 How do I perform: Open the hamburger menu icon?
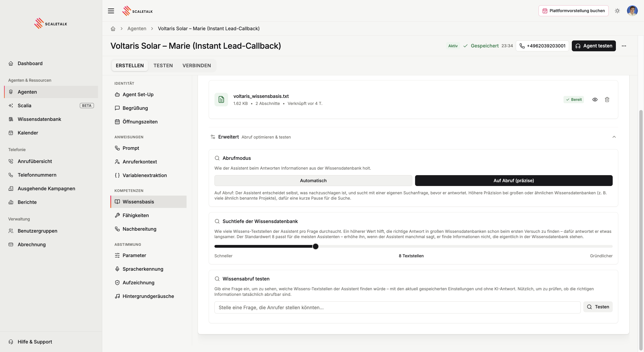[111, 11]
